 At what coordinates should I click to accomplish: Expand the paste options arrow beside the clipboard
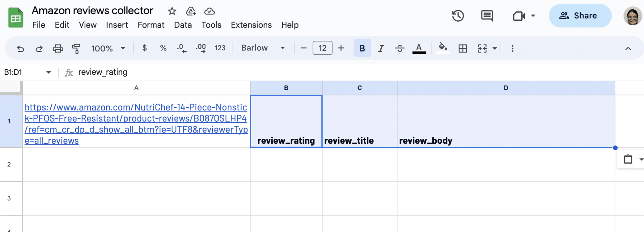(x=641, y=159)
